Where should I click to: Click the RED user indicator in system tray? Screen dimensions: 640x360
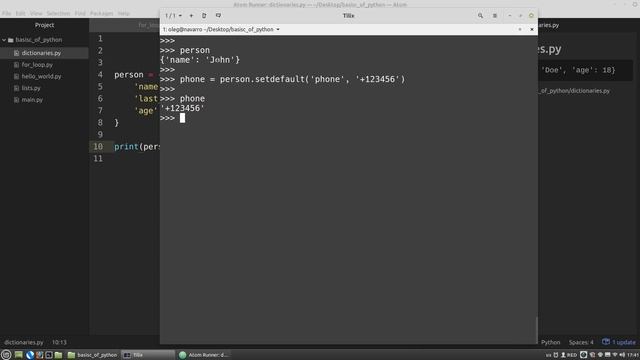pos(569,355)
